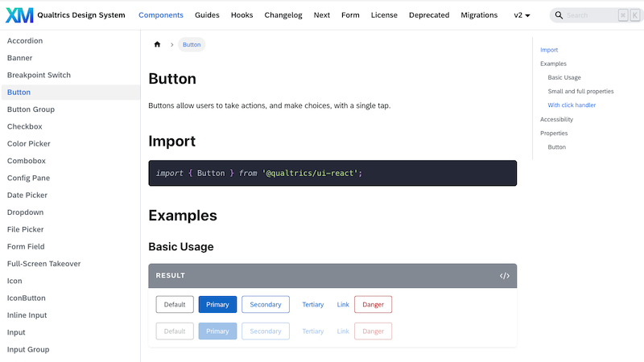Jump to Properties in table of contents
The width and height of the screenshot is (644, 362).
pos(554,134)
